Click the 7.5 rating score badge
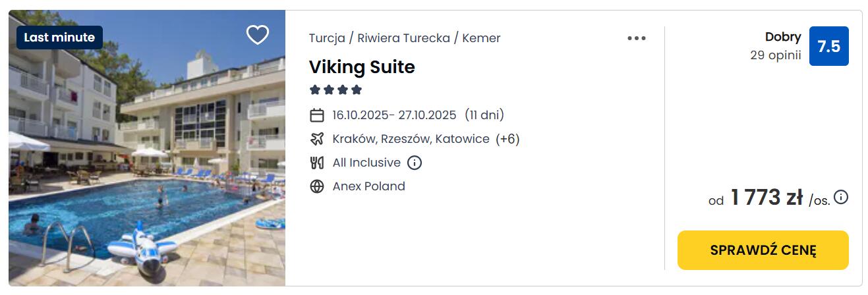Image resolution: width=868 pixels, height=295 pixels. 828,46
